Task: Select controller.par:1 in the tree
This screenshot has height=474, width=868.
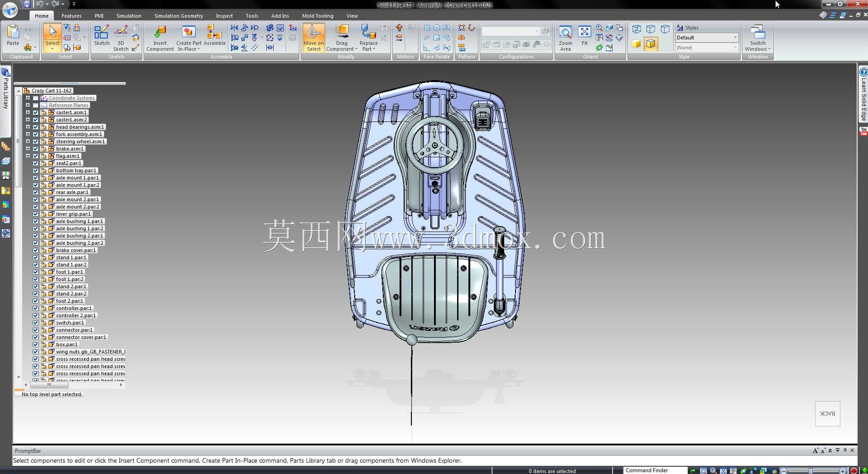Action: [x=73, y=308]
